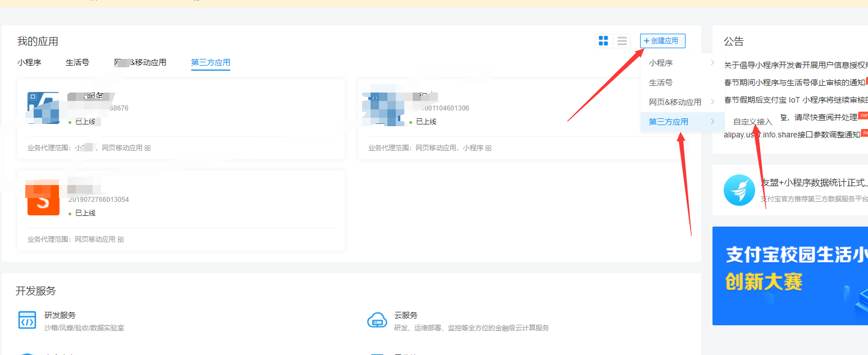Click the 公告 panel heading

[734, 42]
